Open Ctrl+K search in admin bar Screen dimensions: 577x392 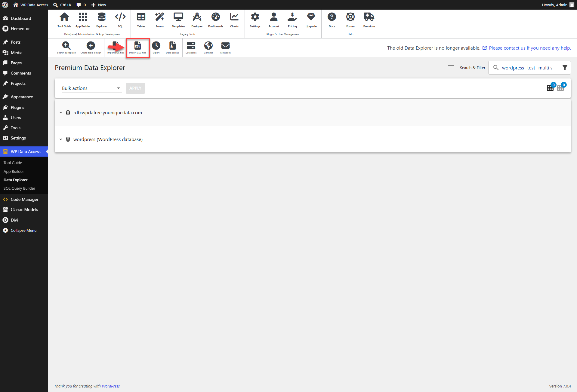click(63, 5)
